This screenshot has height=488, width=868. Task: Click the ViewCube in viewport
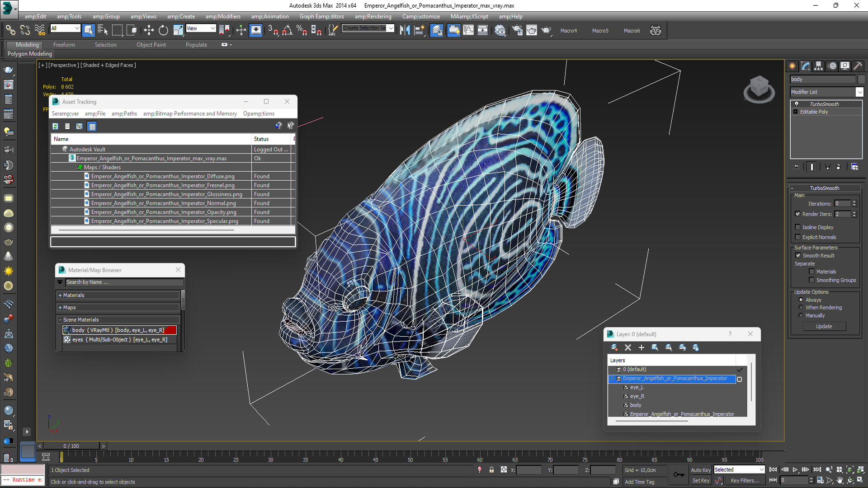pos(759,89)
